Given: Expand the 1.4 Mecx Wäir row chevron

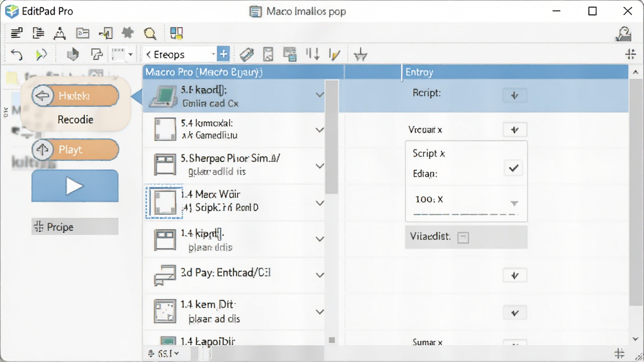Looking at the screenshot, I should click(319, 203).
